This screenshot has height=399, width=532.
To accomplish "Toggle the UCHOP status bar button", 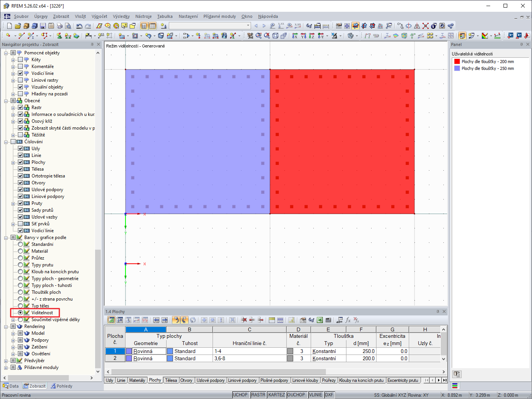I will point(240,395).
